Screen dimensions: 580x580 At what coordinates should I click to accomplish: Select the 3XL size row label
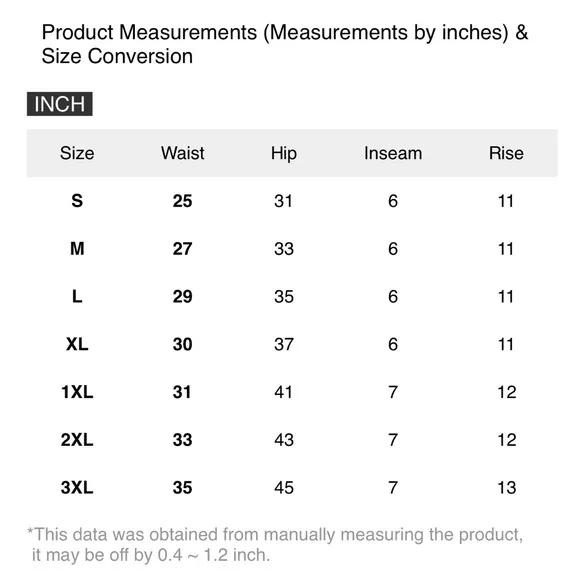(x=77, y=487)
